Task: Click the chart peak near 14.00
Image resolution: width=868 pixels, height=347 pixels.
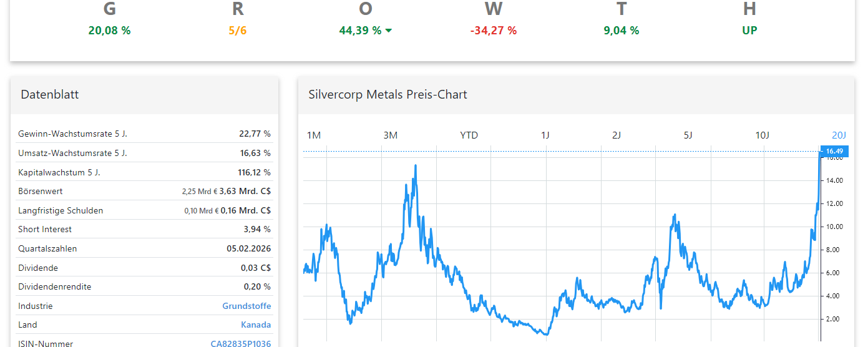Action: [416, 165]
